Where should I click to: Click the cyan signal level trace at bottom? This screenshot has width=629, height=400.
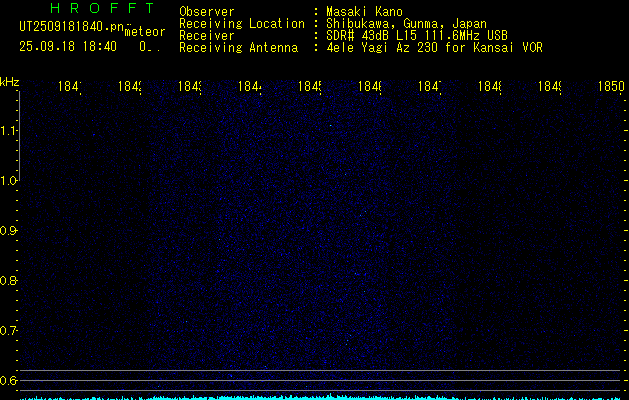(320, 396)
